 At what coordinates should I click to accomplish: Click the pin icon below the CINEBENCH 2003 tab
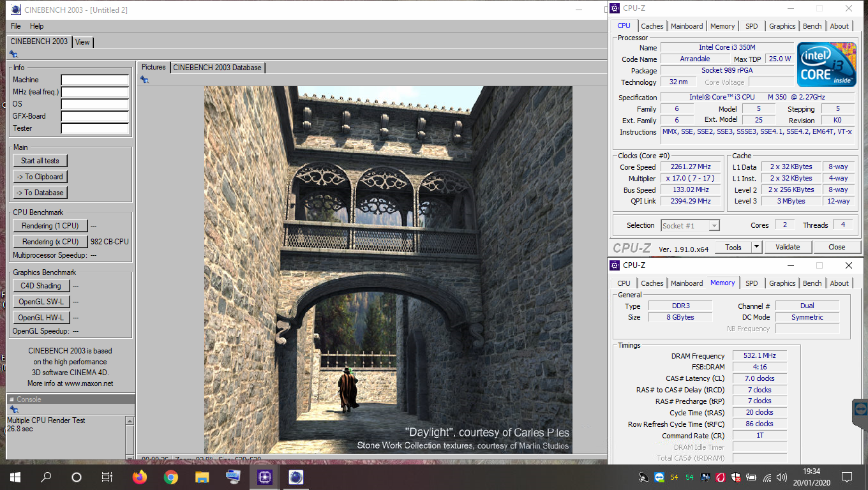14,54
